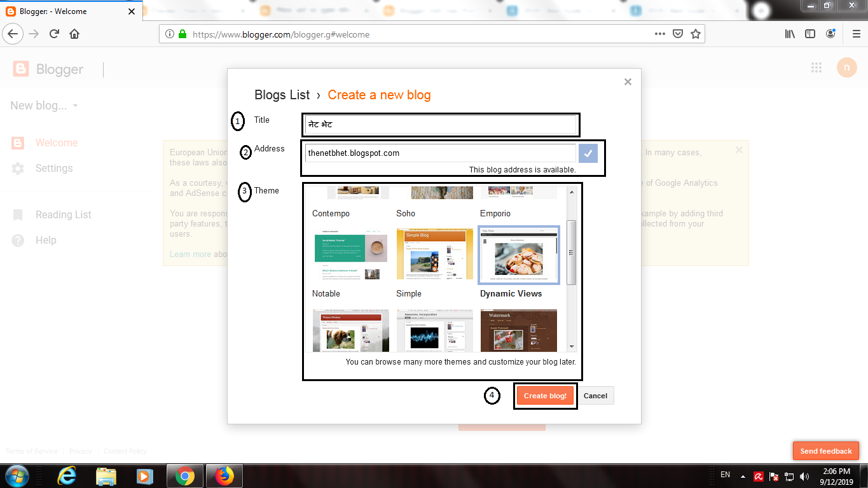Open the Windows Start button

tap(17, 476)
